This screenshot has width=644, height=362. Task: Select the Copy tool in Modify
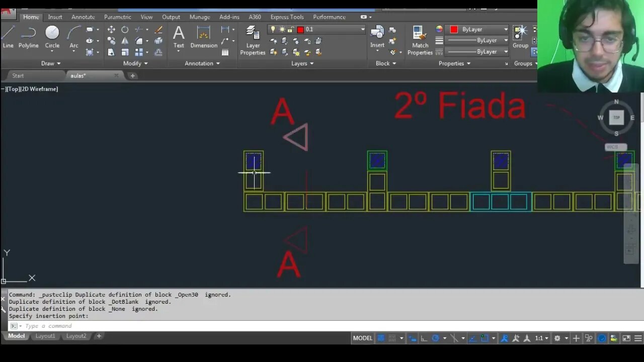[111, 41]
